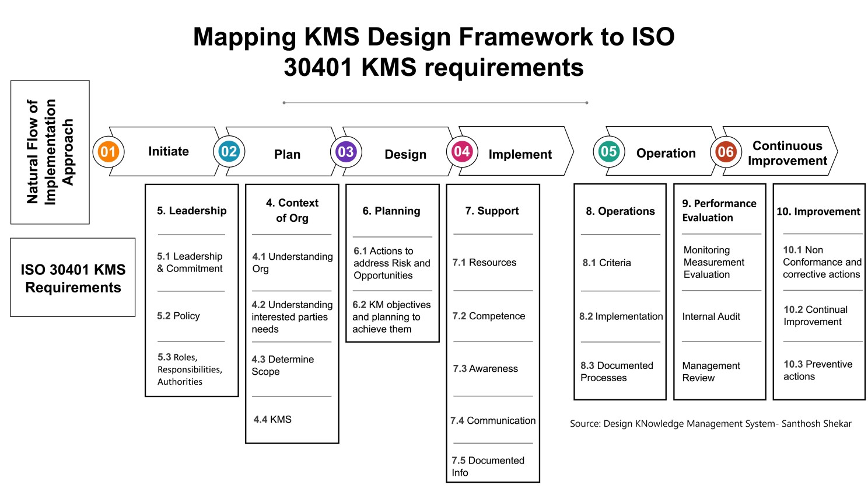868x488 pixels.
Task: Click the orange 01 step circle
Action: point(108,152)
